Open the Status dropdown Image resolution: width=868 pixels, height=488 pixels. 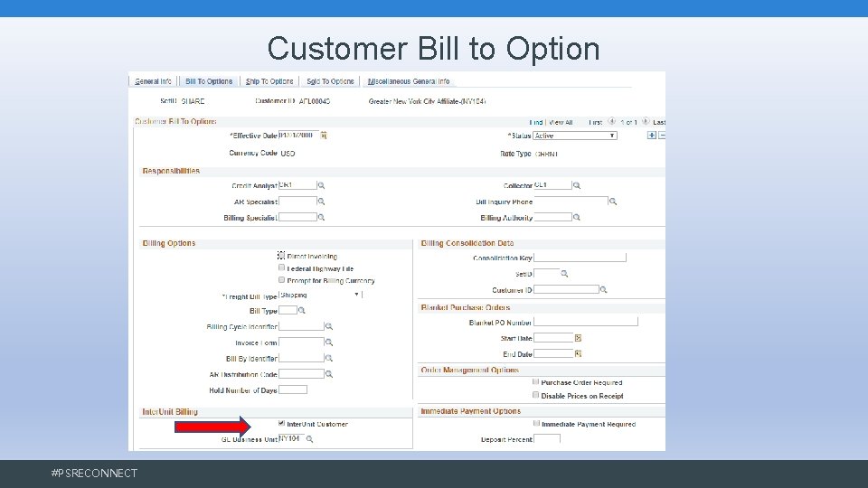pos(575,136)
